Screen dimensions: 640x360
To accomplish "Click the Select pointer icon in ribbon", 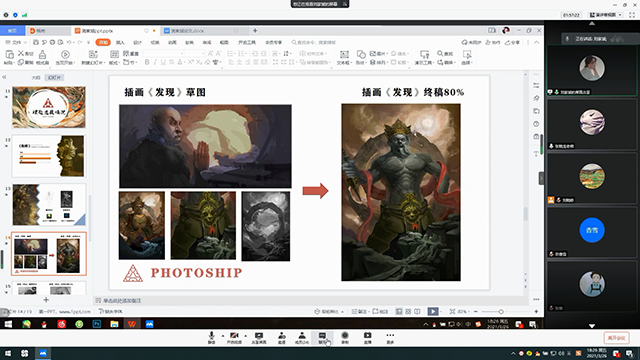I will pos(467,54).
